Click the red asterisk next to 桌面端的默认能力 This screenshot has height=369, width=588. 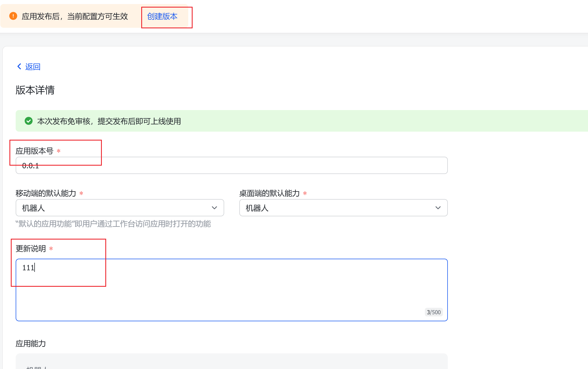tap(305, 193)
